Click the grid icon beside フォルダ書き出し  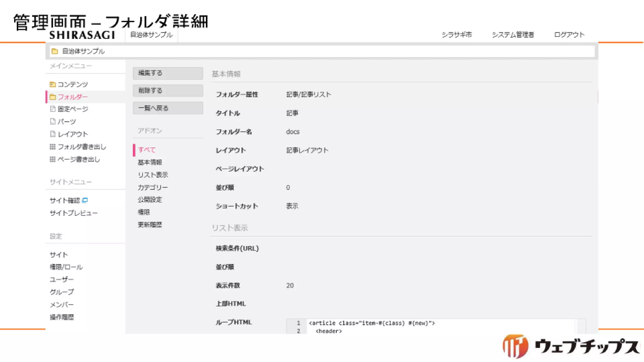[53, 146]
